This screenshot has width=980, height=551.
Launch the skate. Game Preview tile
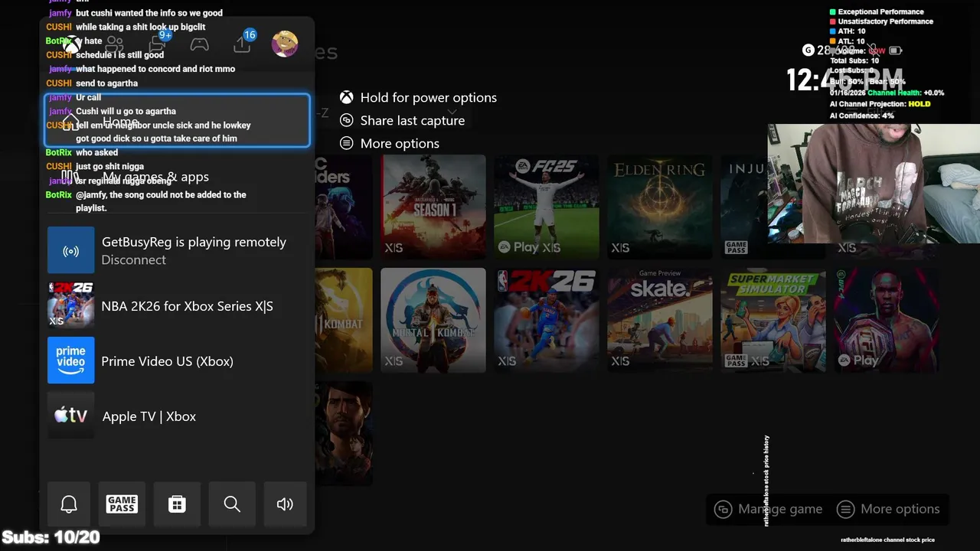(x=660, y=320)
